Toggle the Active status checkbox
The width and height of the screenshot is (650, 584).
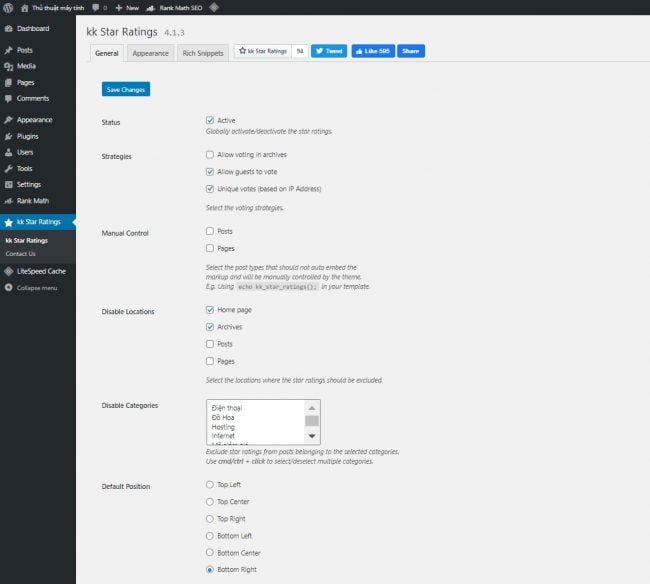(210, 120)
